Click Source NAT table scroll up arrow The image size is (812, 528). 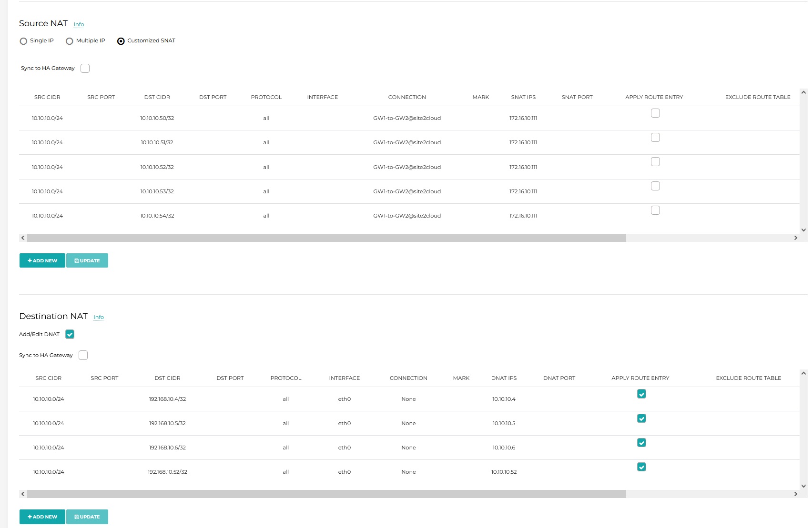pos(803,92)
